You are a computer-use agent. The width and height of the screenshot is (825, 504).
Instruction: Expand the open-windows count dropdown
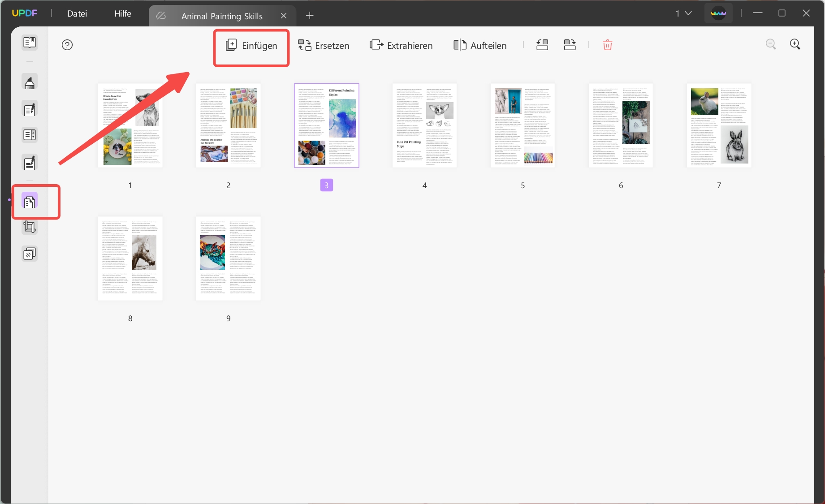click(684, 13)
